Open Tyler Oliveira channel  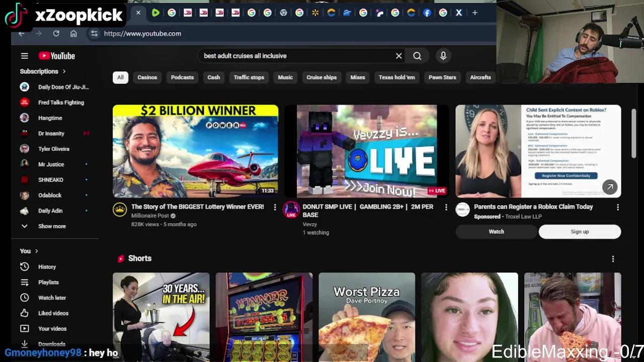click(x=54, y=149)
